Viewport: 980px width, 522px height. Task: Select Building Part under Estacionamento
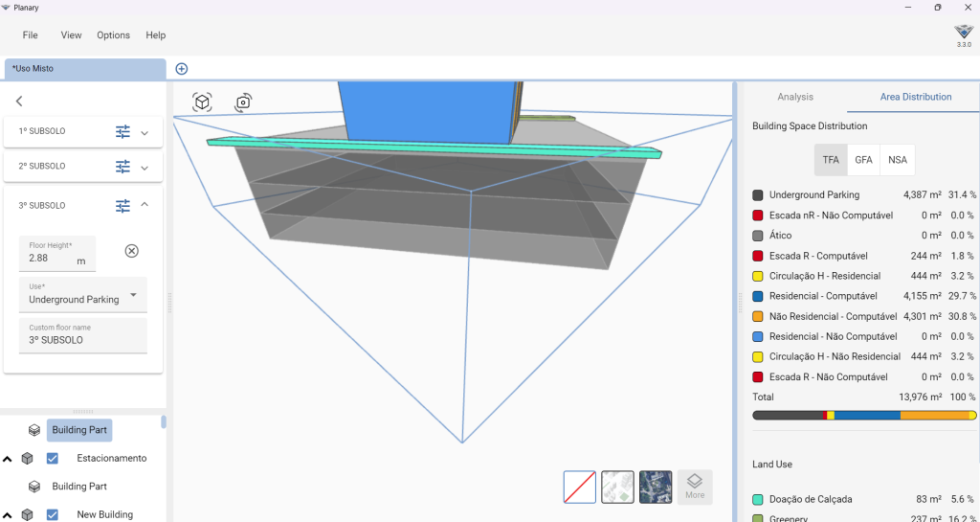(79, 487)
